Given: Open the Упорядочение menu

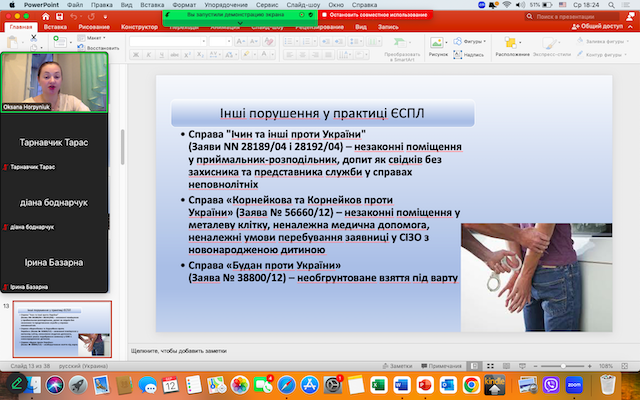Looking at the screenshot, I should click(226, 5).
